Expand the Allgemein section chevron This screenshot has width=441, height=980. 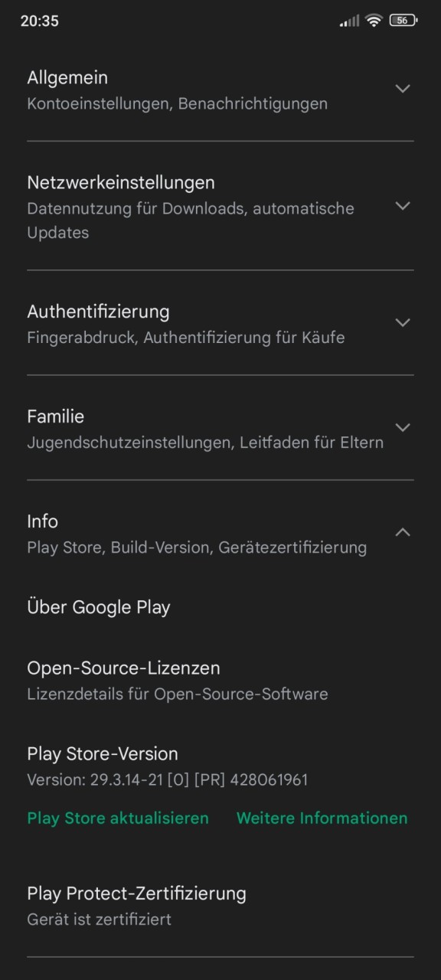coord(403,89)
